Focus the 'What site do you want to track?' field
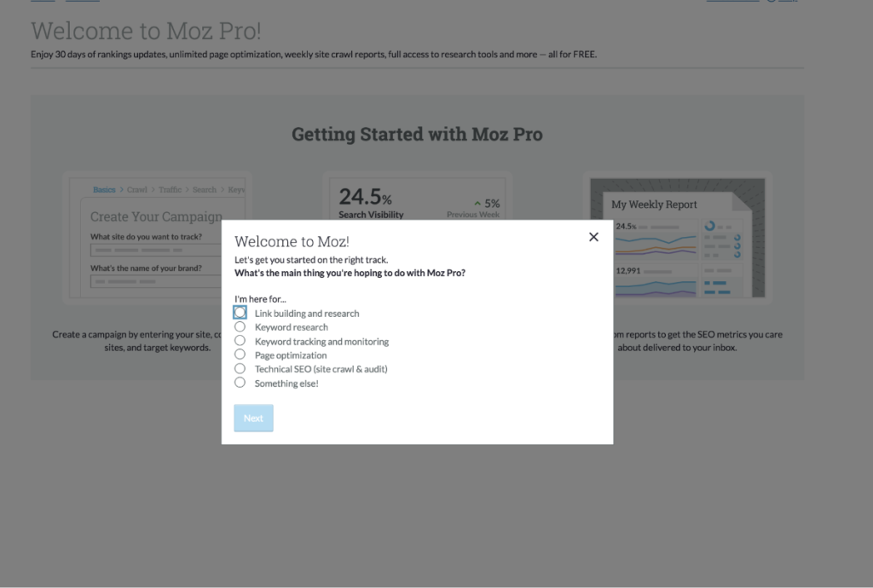The width and height of the screenshot is (873, 588). tap(156, 251)
